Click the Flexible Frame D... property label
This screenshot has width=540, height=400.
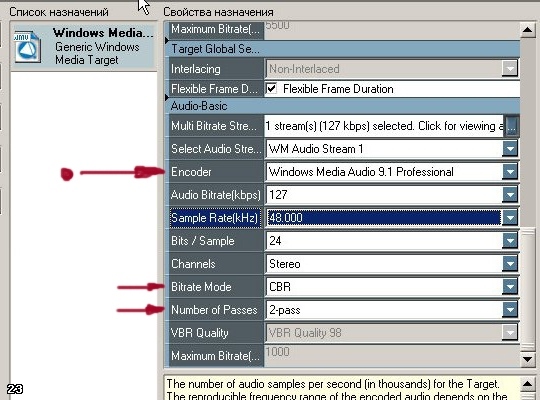click(x=216, y=89)
